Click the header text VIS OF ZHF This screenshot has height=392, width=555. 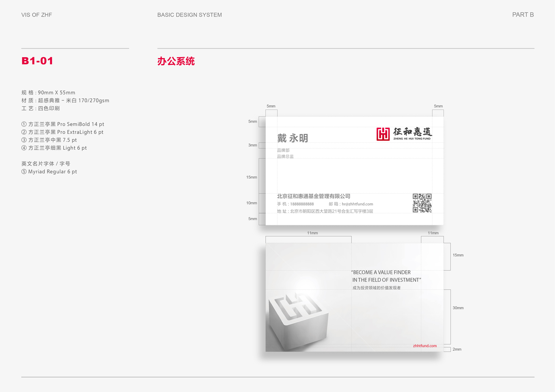click(37, 15)
